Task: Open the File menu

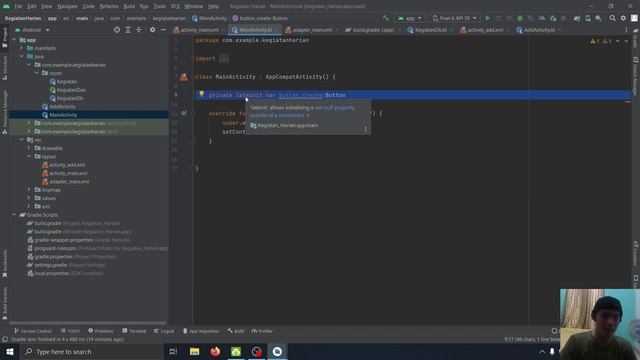Action: coord(18,7)
